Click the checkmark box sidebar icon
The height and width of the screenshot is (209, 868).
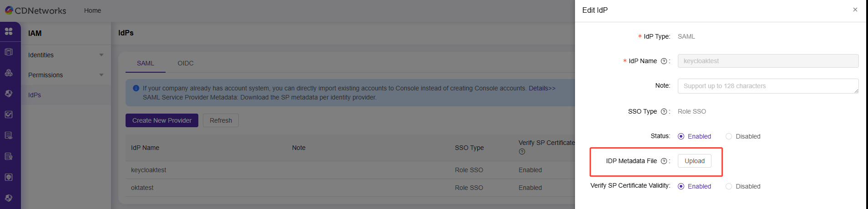click(9, 114)
